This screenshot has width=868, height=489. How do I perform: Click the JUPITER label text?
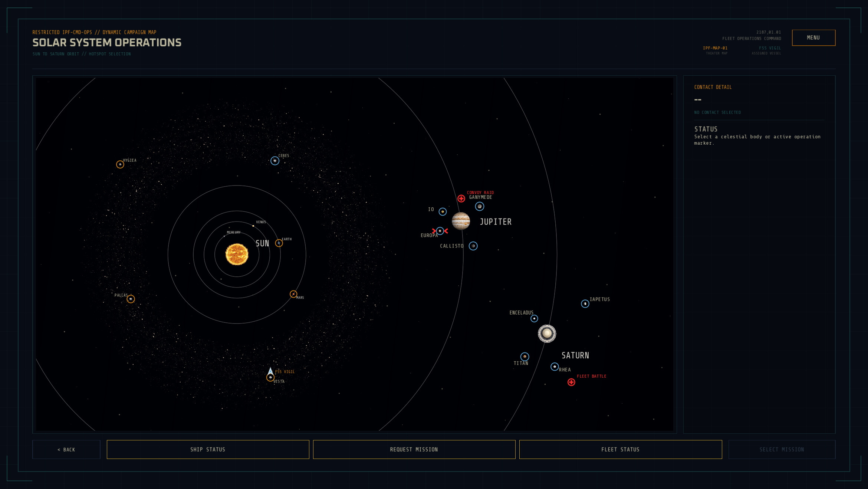(496, 222)
